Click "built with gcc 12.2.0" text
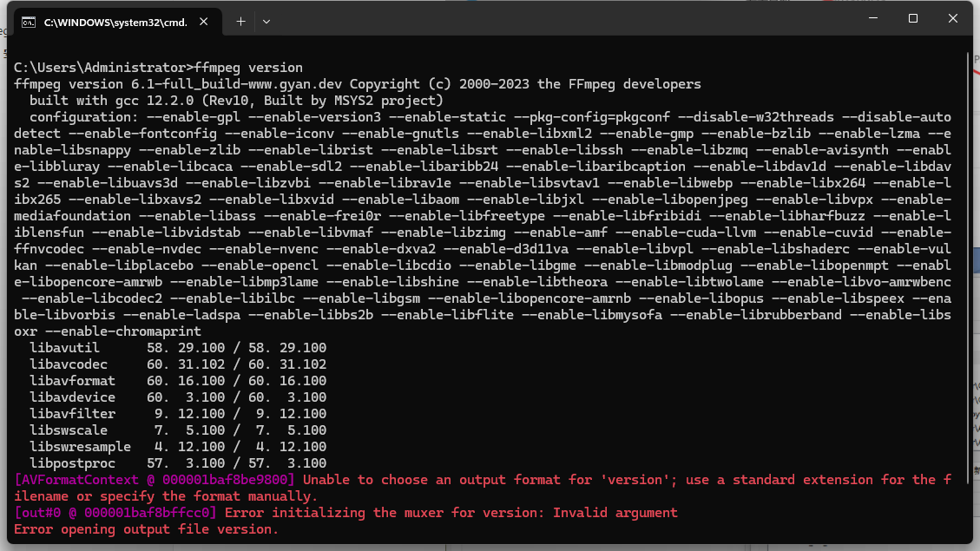The height and width of the screenshot is (551, 980). coord(111,101)
